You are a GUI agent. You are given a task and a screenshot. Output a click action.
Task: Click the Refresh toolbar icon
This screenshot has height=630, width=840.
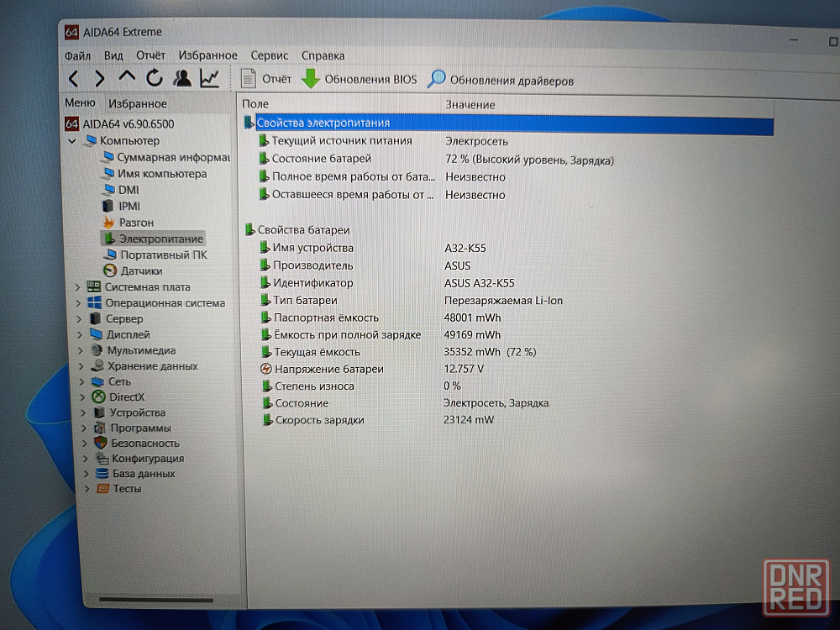click(154, 79)
